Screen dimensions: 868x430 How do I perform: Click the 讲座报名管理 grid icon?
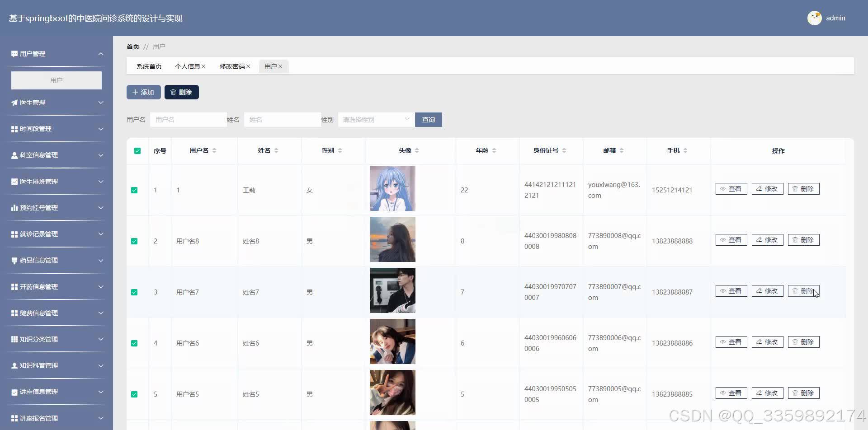14,418
